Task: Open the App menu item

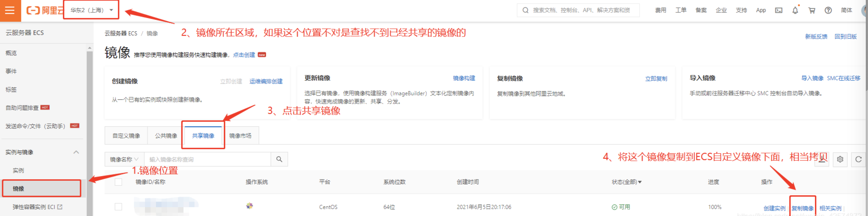Action: (761, 10)
